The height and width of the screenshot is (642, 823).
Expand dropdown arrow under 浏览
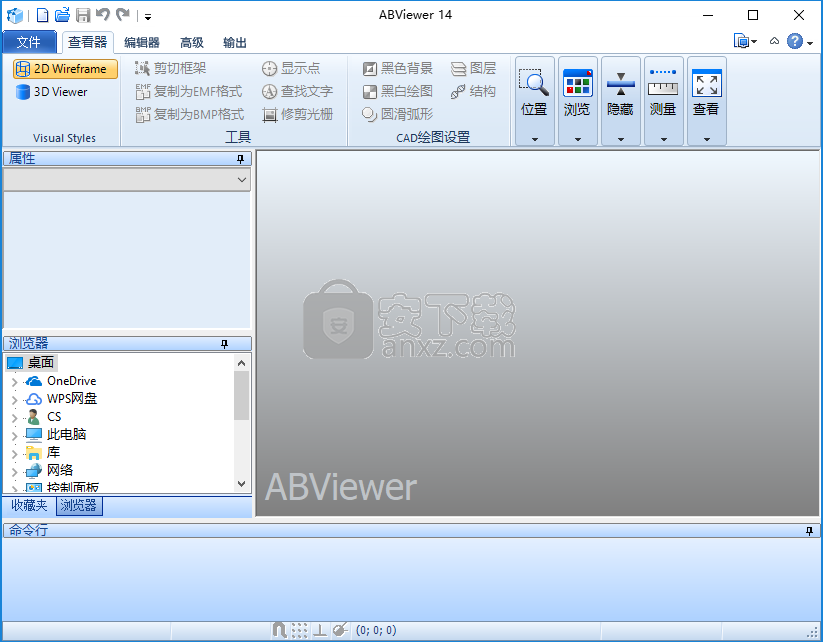(578, 139)
